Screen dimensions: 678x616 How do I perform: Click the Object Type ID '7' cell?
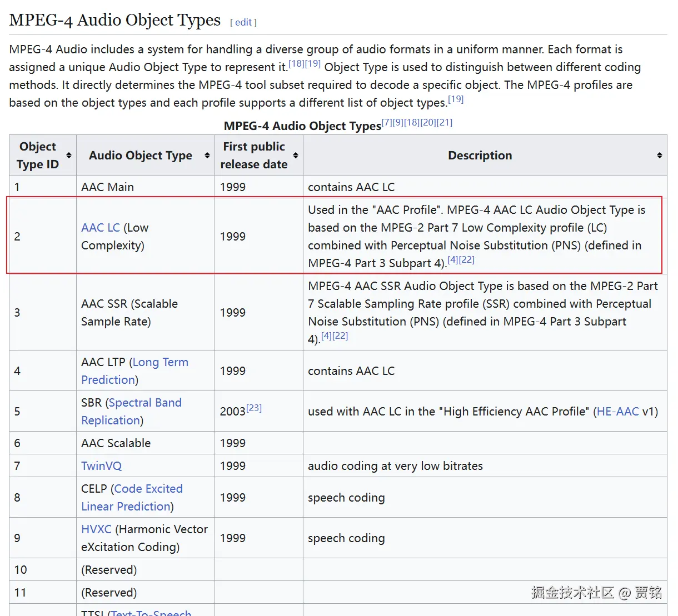click(43, 466)
